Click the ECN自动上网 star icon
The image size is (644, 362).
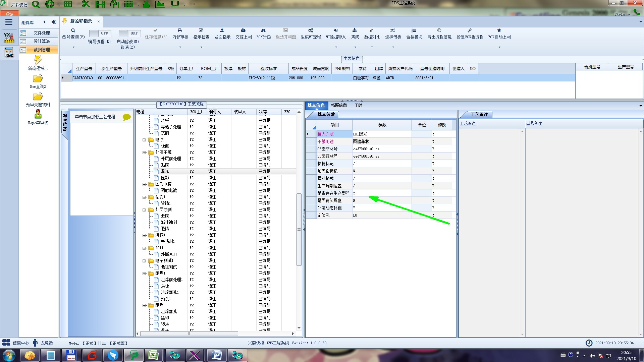point(499,31)
